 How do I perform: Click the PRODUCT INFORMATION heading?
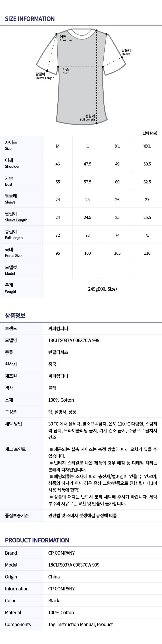click(37, 540)
